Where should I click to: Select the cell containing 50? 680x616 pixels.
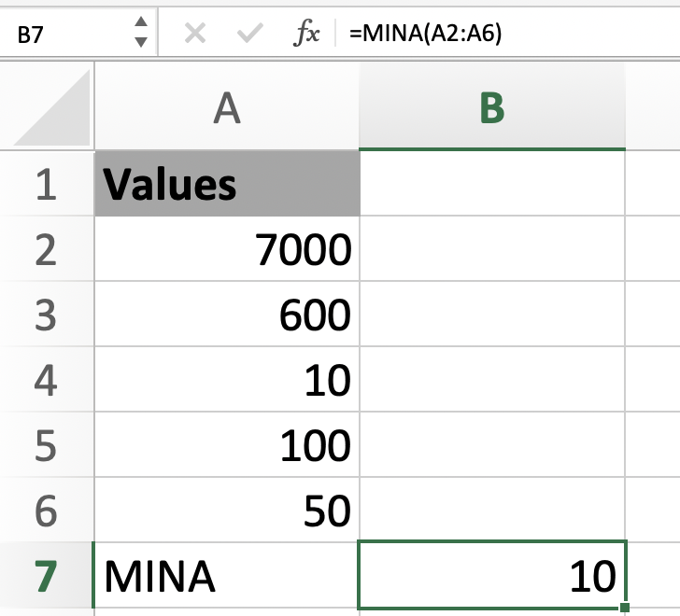(x=226, y=510)
